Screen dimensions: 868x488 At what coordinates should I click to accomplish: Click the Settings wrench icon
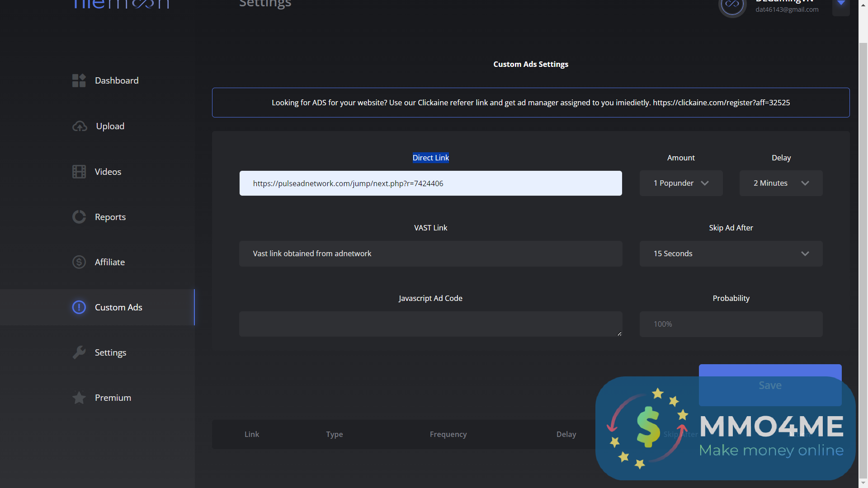79,352
